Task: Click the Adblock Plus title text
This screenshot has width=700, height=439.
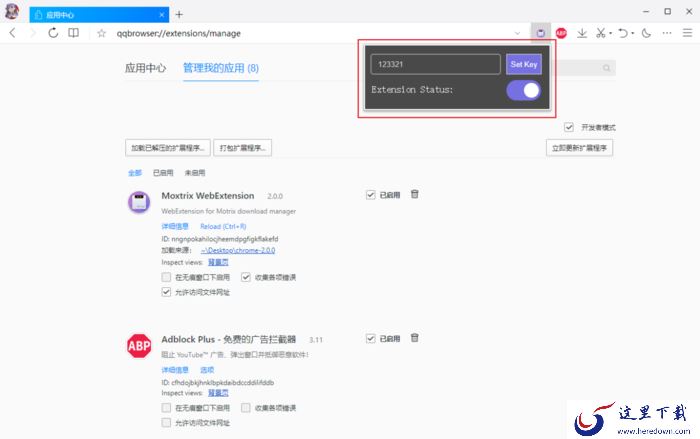Action: pos(229,339)
